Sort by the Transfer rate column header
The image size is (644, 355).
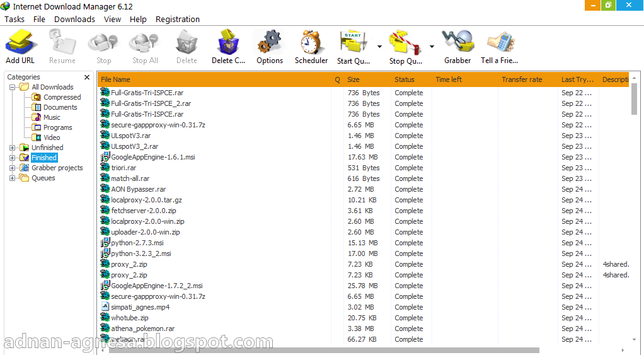click(528, 79)
